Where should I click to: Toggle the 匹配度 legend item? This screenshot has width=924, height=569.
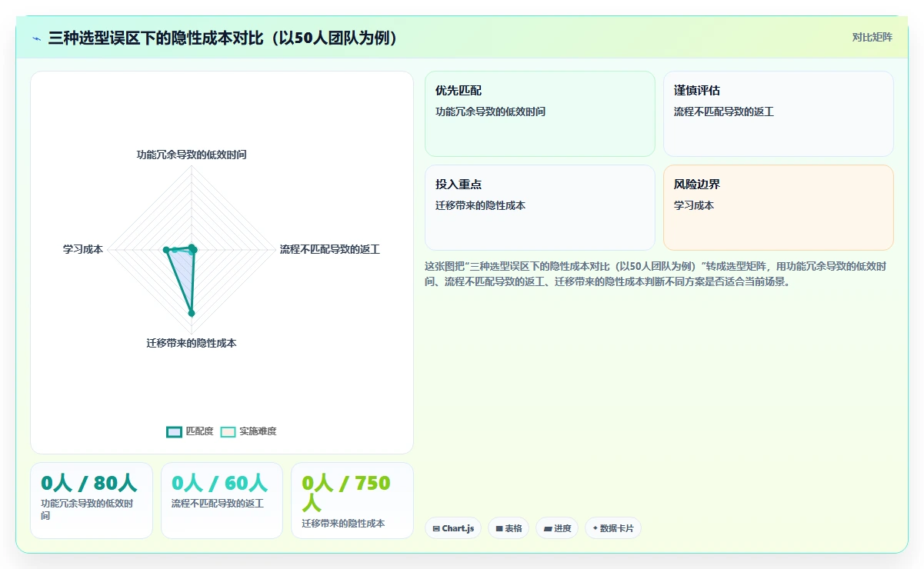pos(190,431)
